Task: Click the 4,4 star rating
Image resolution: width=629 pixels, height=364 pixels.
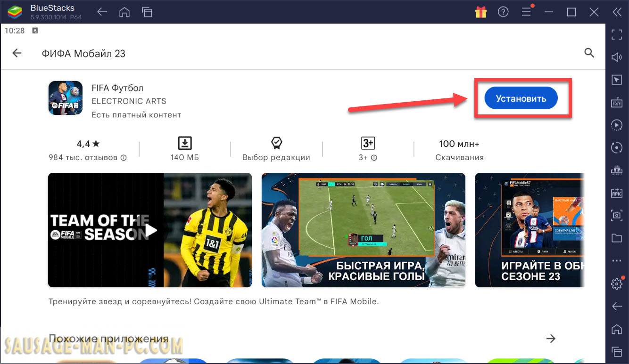Action: 88,144
